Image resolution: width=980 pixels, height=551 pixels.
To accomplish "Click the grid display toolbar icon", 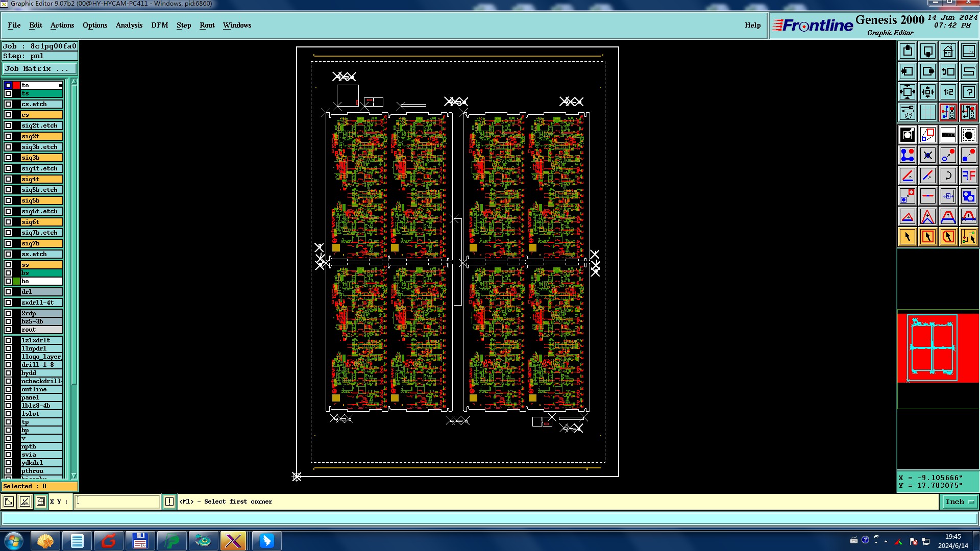I will (927, 113).
